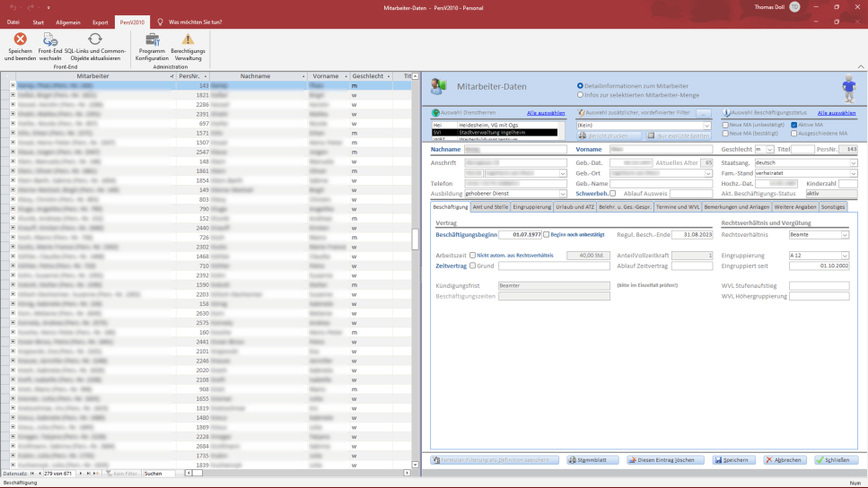Enable the Ausgeschiedene MA checkbox
Viewport: 868px width, 488px height.
pos(793,133)
